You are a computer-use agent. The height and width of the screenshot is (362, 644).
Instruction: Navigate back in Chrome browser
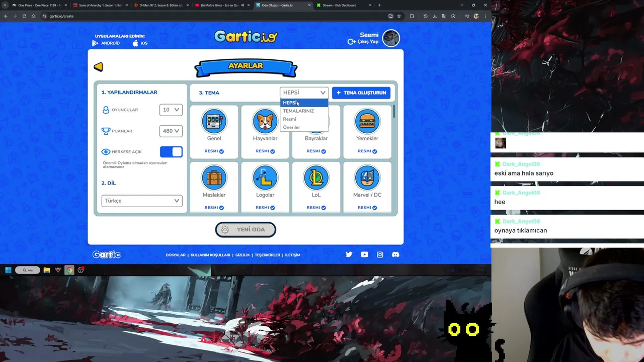point(6,16)
